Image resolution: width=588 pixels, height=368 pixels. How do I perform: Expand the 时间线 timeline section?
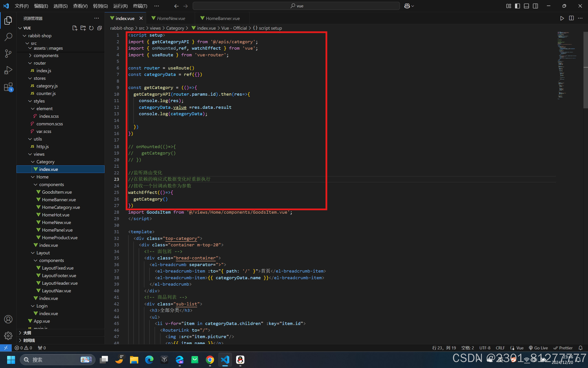60,340
